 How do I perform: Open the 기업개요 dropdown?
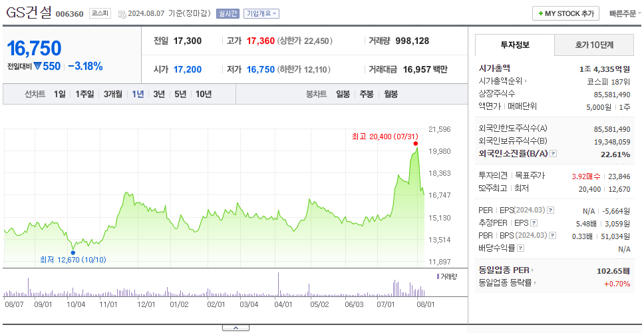[261, 13]
